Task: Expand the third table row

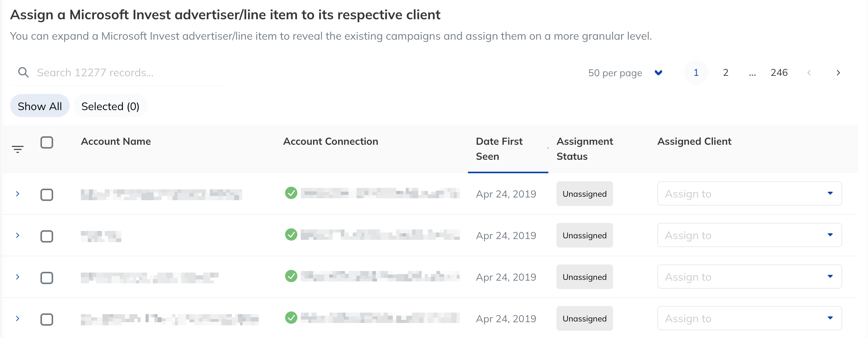Action: [17, 277]
